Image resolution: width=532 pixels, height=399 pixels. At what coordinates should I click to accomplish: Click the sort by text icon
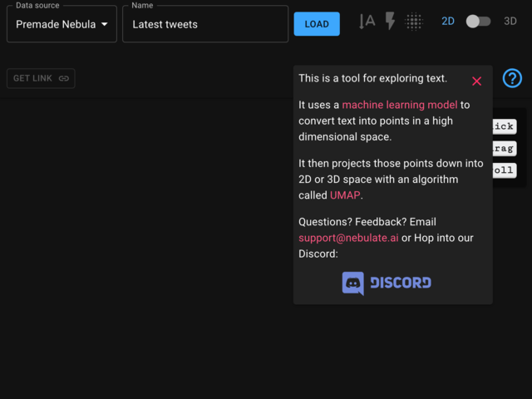[x=367, y=22]
